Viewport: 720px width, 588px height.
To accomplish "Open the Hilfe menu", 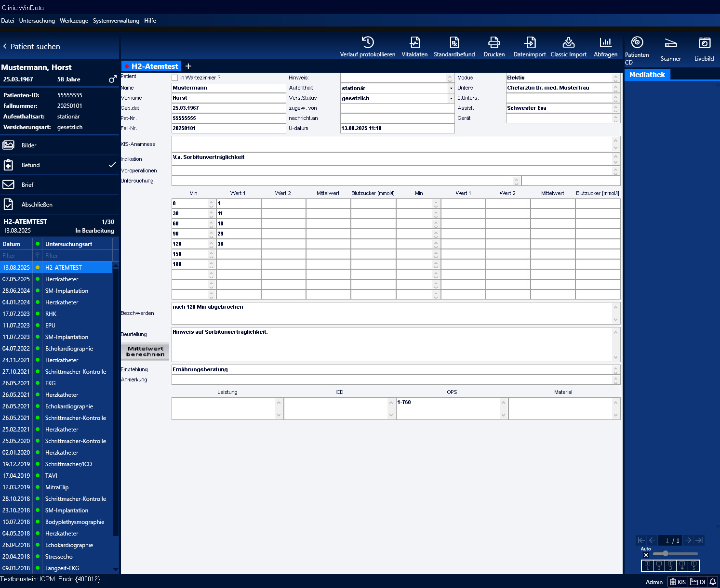I will [150, 21].
